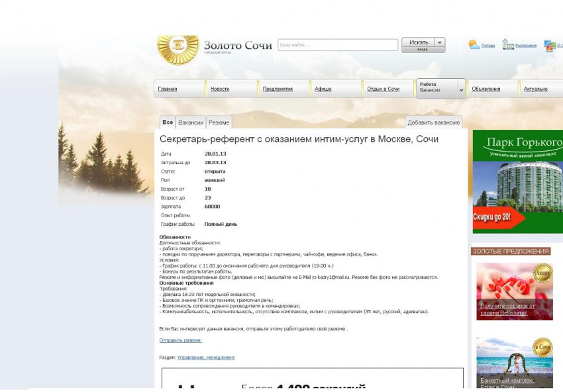Select the Все tab
Screen dimensions: 563x392
[x=168, y=122]
